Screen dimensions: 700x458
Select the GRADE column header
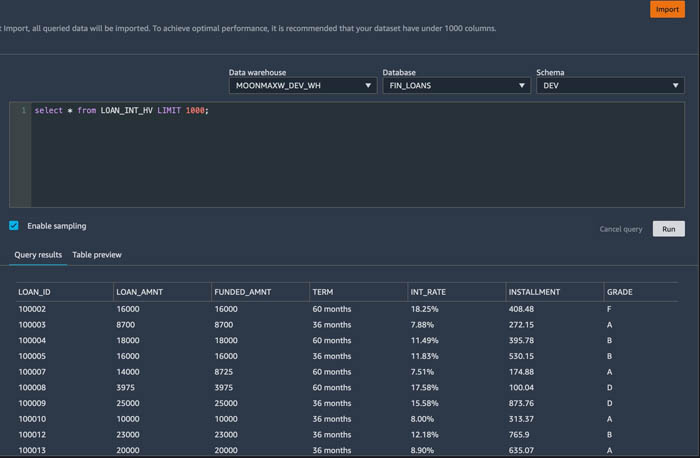[619, 292]
